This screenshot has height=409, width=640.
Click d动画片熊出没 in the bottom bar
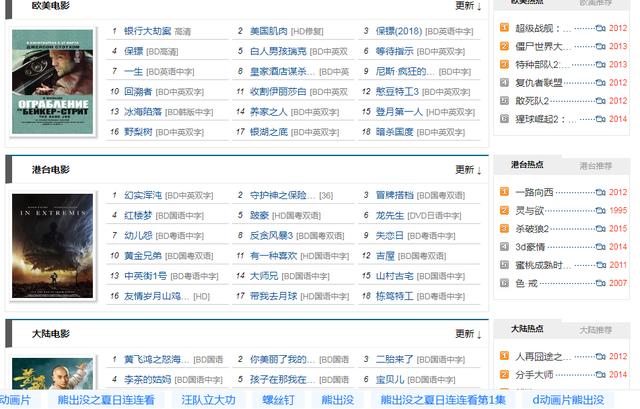click(x=568, y=400)
